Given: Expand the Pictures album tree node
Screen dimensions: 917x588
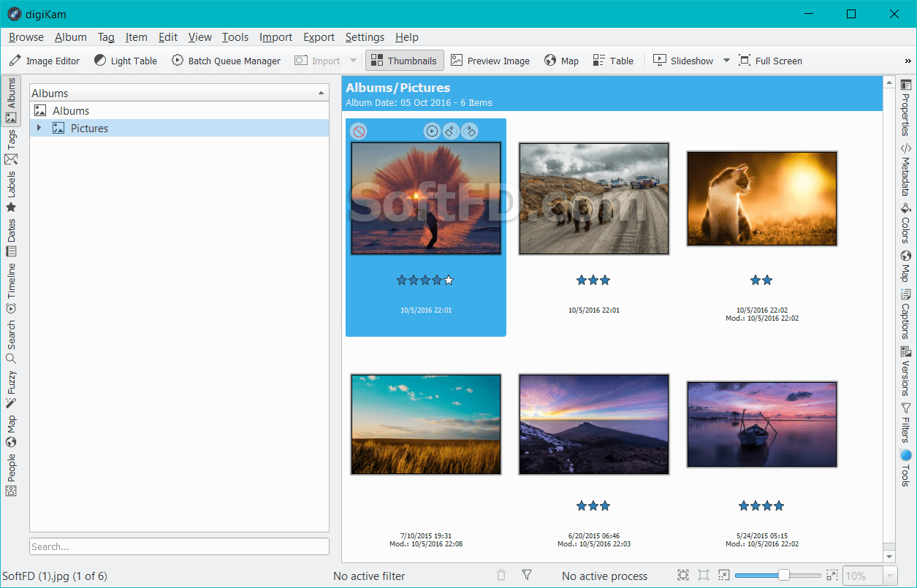Looking at the screenshot, I should (39, 128).
